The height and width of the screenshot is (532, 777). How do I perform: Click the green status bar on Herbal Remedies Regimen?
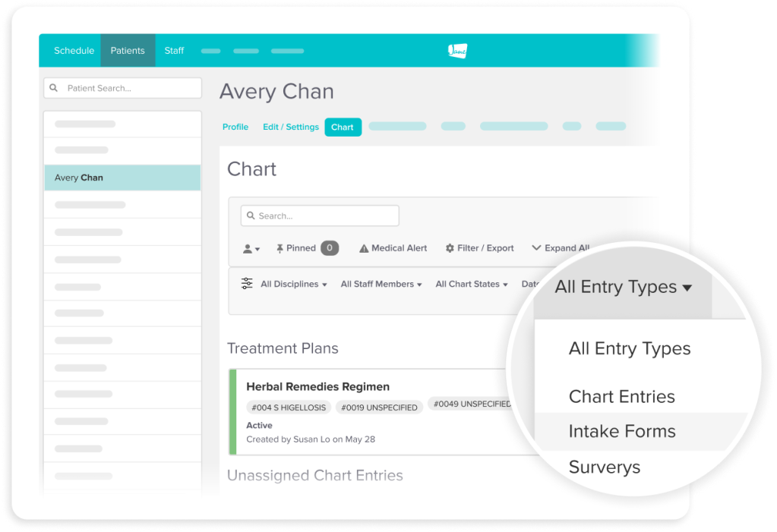tap(232, 411)
